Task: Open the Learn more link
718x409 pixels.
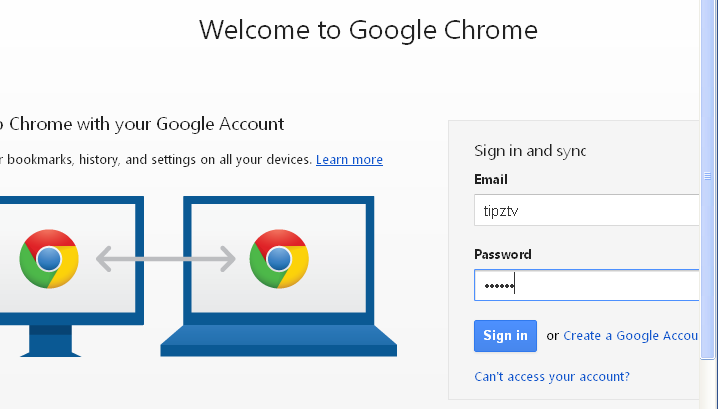Action: click(x=349, y=159)
